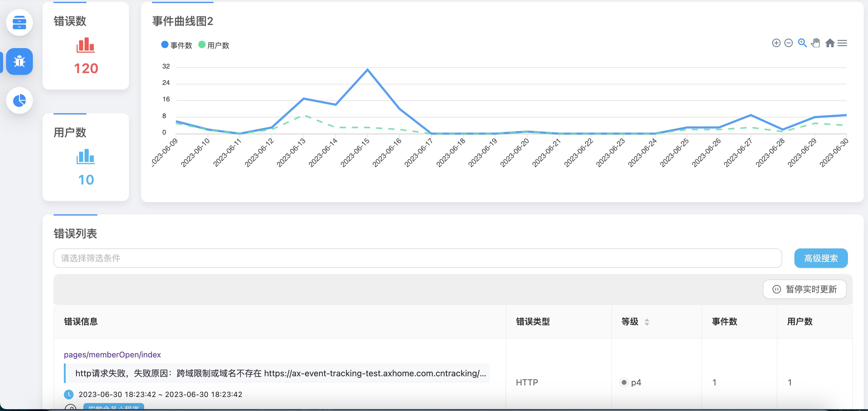
Task: Click the 2023-06-15 peak on the chart
Action: 367,69
